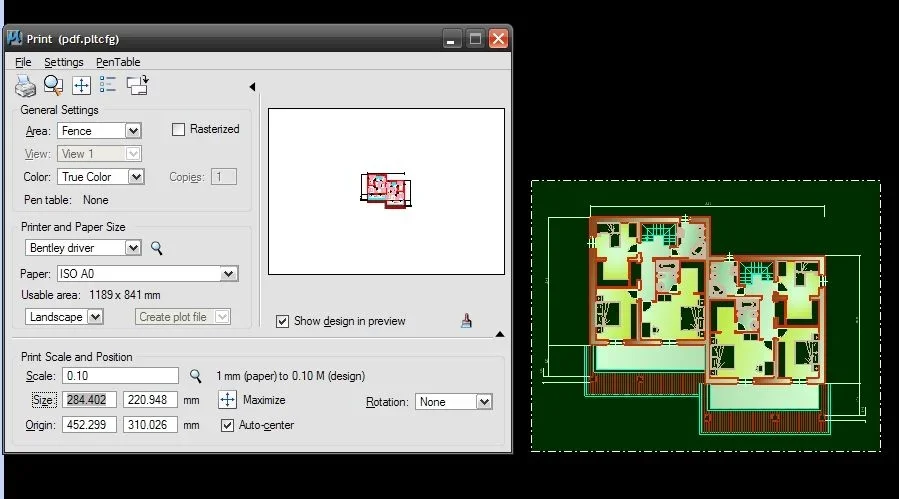Click the Maximize label button
899x499 pixels.
(264, 400)
